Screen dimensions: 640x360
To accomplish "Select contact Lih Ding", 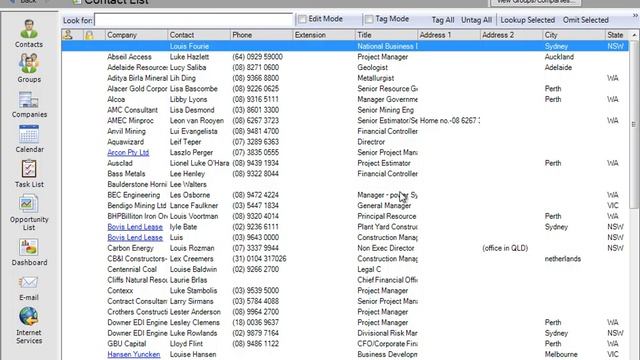I will 182,78.
